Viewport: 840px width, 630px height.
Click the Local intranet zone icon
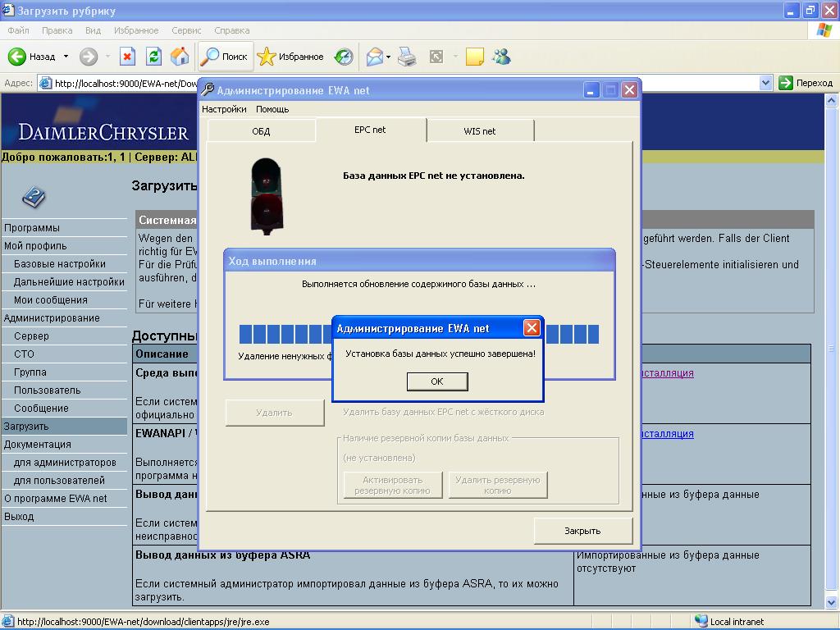pyautogui.click(x=701, y=622)
